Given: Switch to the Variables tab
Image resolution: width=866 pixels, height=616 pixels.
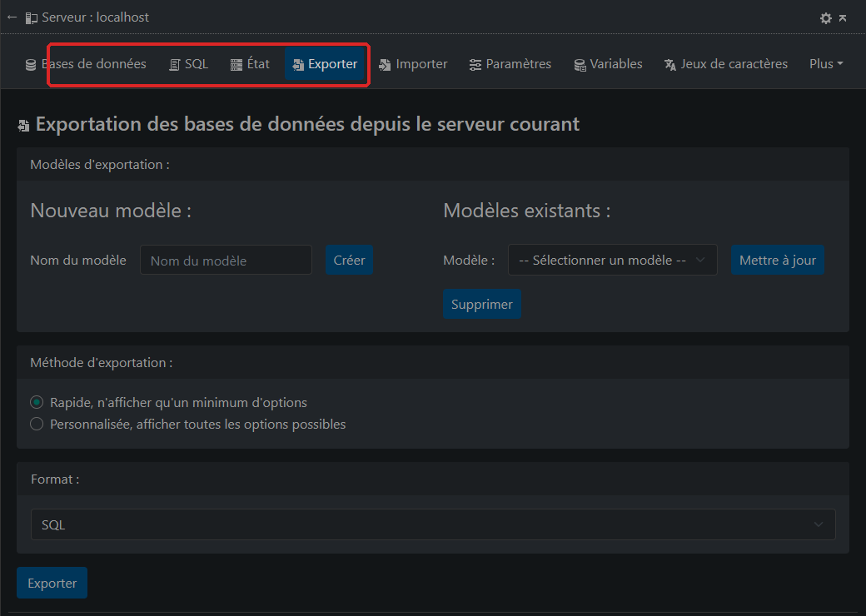Looking at the screenshot, I should coord(608,64).
